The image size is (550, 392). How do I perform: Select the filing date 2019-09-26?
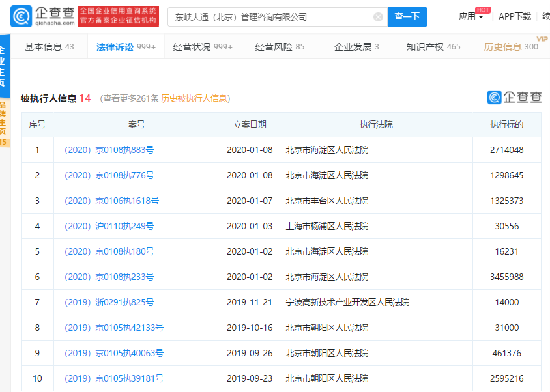click(x=250, y=353)
